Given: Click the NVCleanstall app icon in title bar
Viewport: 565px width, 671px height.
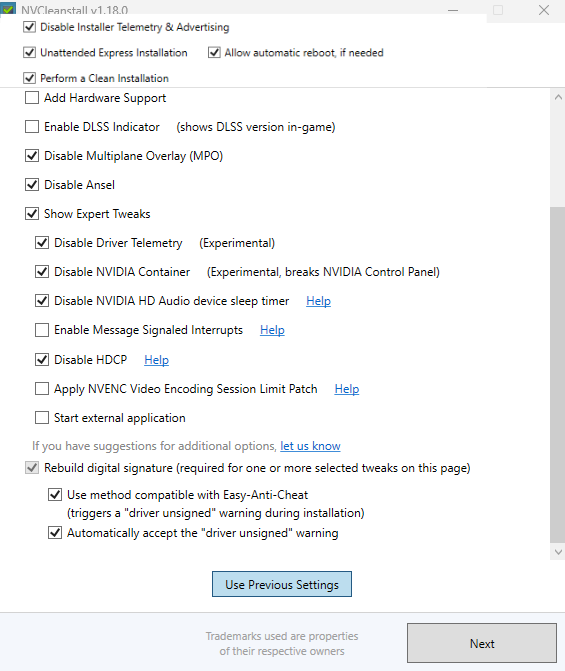Looking at the screenshot, I should point(8,9).
